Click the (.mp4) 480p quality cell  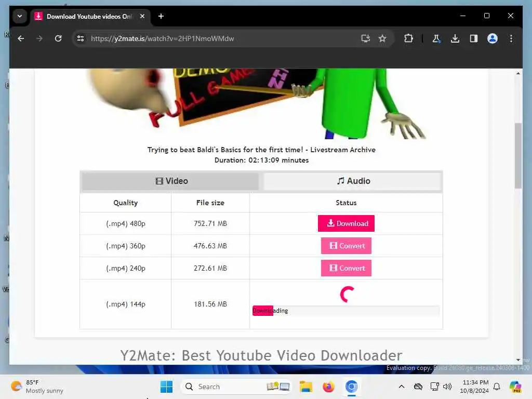(126, 223)
